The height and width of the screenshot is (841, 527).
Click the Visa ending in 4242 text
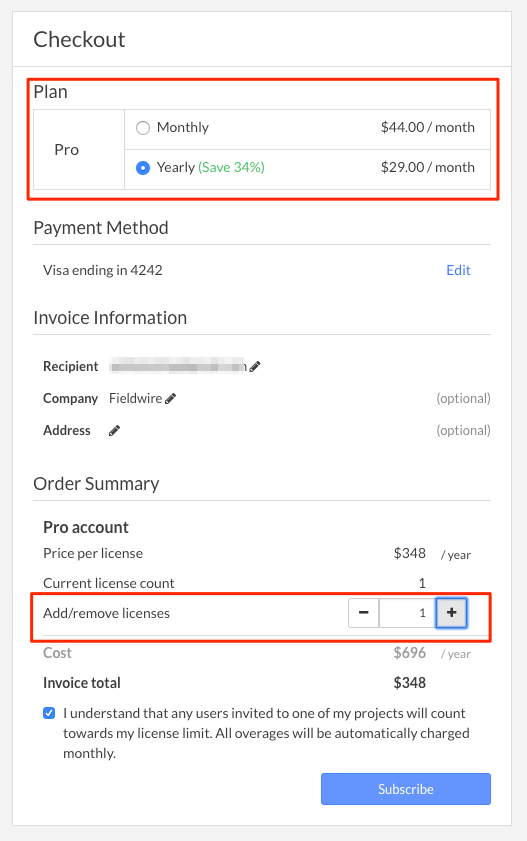pyautogui.click(x=103, y=270)
